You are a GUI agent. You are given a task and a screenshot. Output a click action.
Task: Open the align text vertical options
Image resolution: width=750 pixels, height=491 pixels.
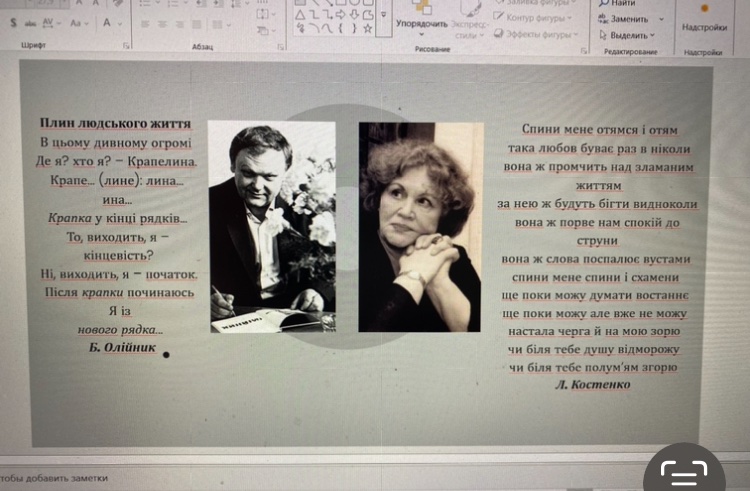click(265, 14)
